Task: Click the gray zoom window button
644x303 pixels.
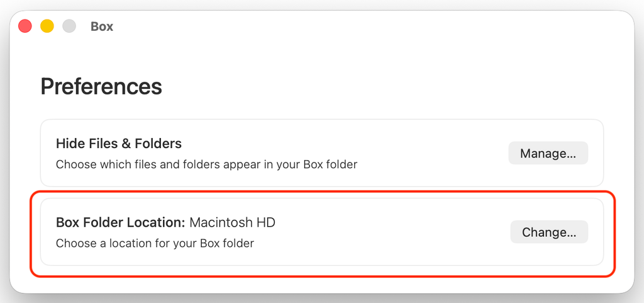Action: point(69,26)
